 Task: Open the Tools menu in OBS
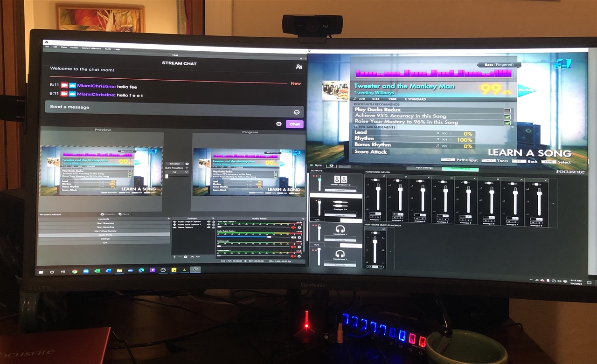pyautogui.click(x=108, y=49)
